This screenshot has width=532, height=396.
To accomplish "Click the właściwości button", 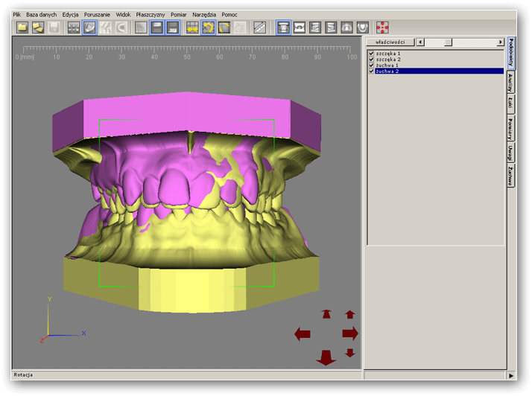I will point(390,42).
